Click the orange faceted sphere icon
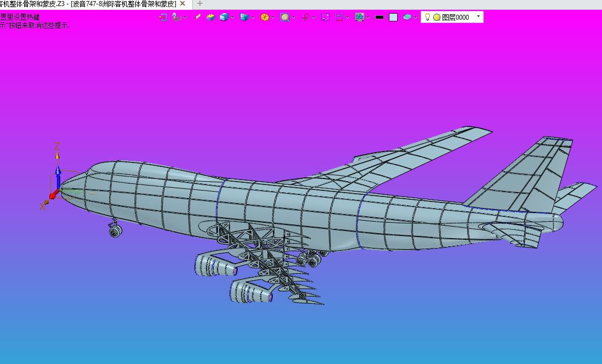This screenshot has height=364, width=602. [x=265, y=18]
